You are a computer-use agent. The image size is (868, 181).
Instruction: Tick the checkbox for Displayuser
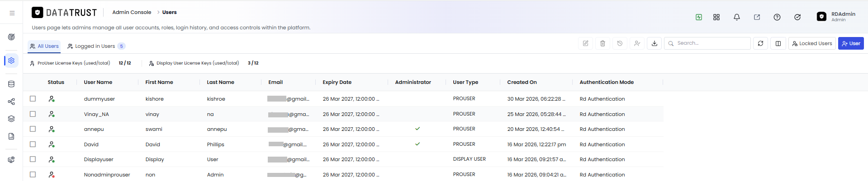click(x=33, y=159)
